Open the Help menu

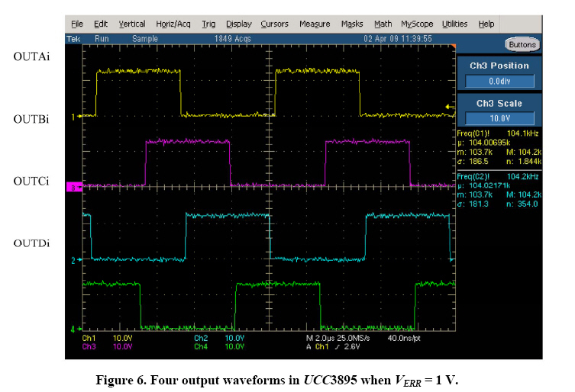point(486,24)
